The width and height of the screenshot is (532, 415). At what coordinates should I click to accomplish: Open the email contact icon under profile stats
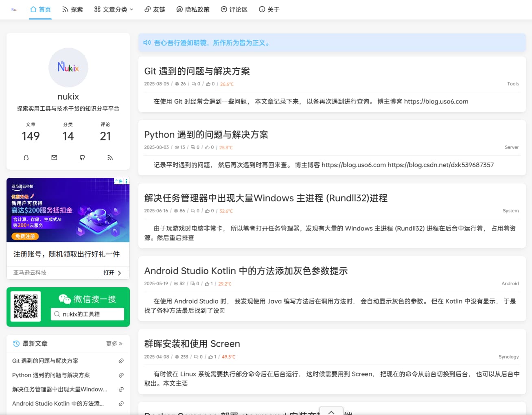[54, 157]
